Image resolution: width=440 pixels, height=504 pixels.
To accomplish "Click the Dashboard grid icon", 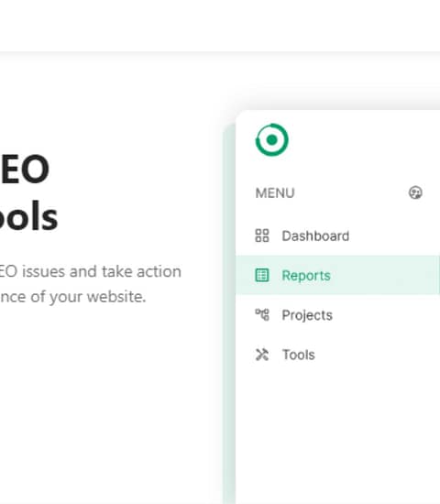I will pos(262,236).
